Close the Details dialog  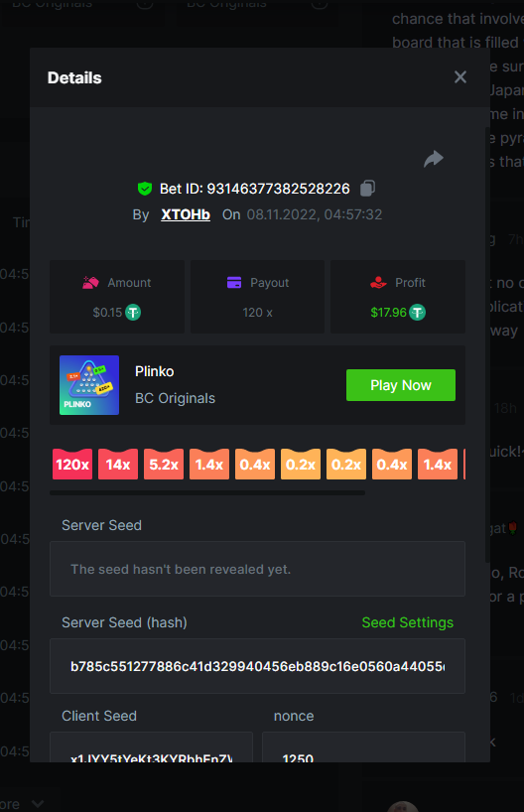pos(460,77)
